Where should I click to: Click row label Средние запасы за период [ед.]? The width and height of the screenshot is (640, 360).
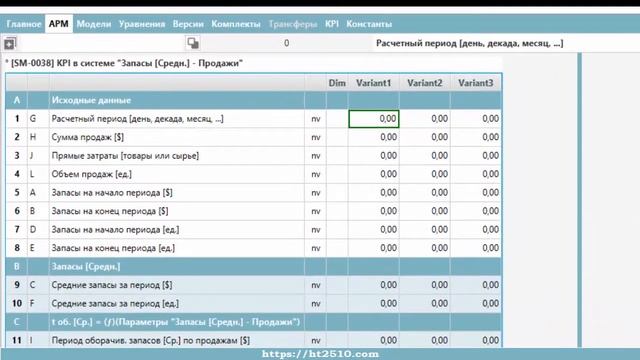point(115,303)
